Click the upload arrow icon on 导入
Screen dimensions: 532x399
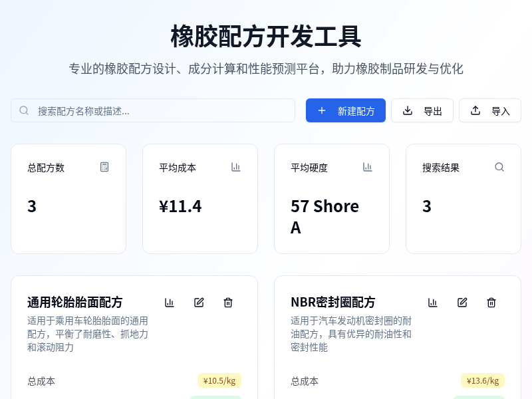coord(475,110)
